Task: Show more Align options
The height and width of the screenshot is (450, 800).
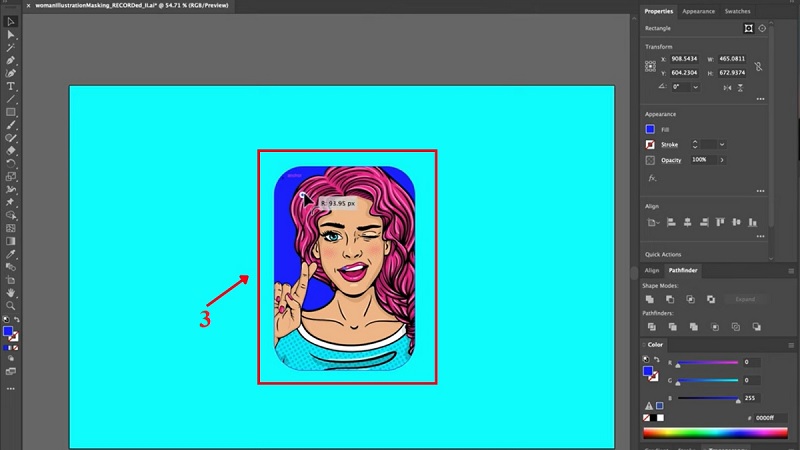Action: point(760,236)
